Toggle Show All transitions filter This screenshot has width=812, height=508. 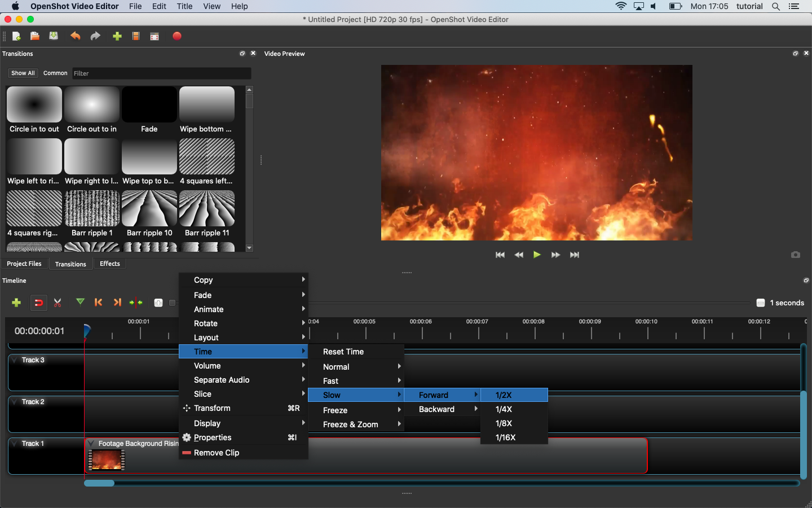coord(23,73)
